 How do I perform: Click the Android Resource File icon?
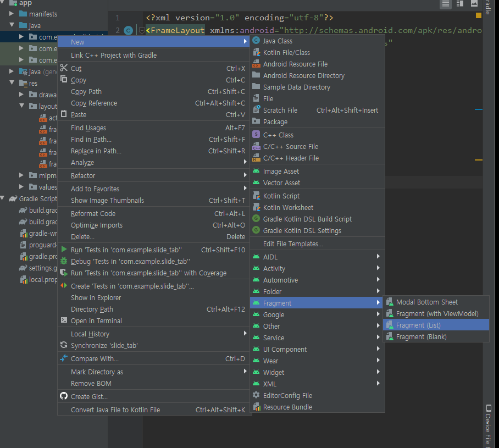256,64
